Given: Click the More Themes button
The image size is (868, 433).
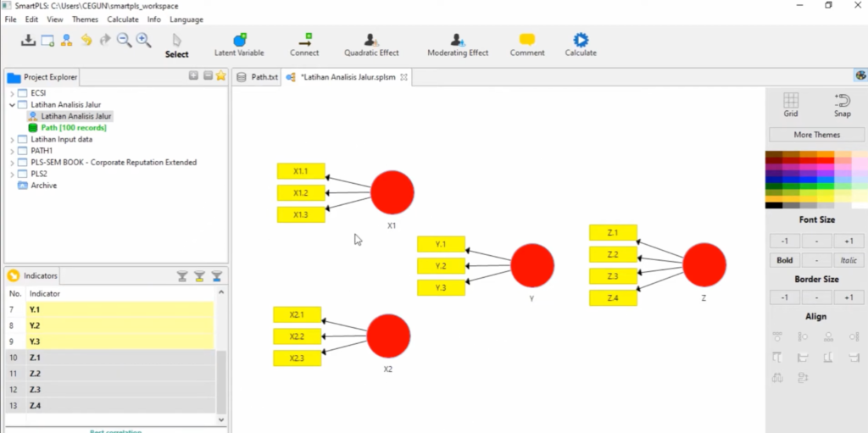Looking at the screenshot, I should click(x=816, y=135).
